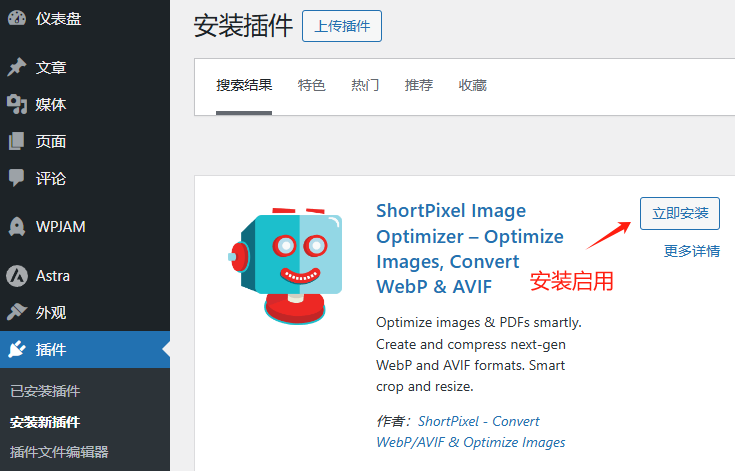The height and width of the screenshot is (471, 735).
Task: Click the comment bubble icon beside 评论
Action: point(16,178)
